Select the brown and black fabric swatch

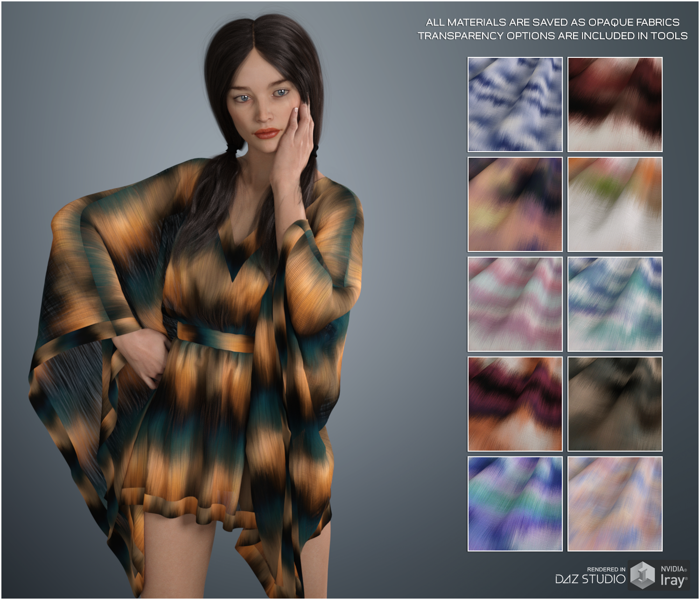click(x=615, y=404)
